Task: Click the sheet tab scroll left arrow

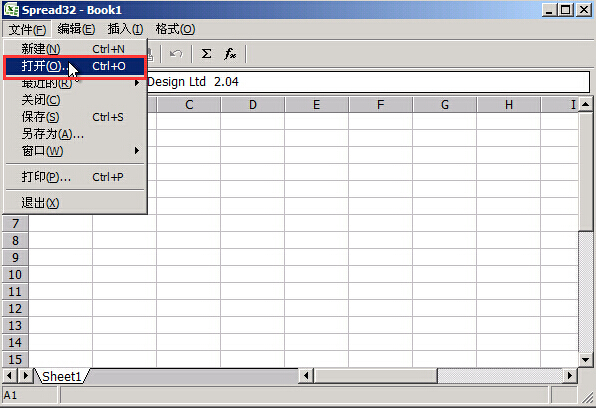Action: (x=10, y=376)
